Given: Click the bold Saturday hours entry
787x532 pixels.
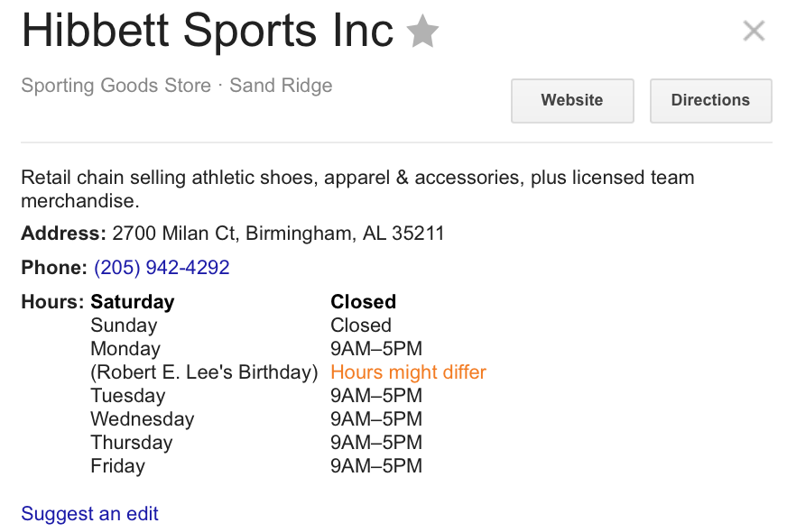Looking at the screenshot, I should click(x=133, y=302).
